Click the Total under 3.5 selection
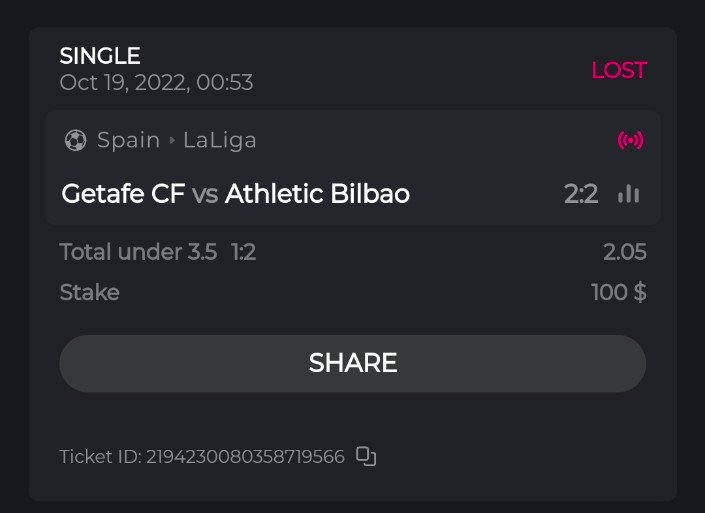This screenshot has height=513, width=705. [x=138, y=252]
